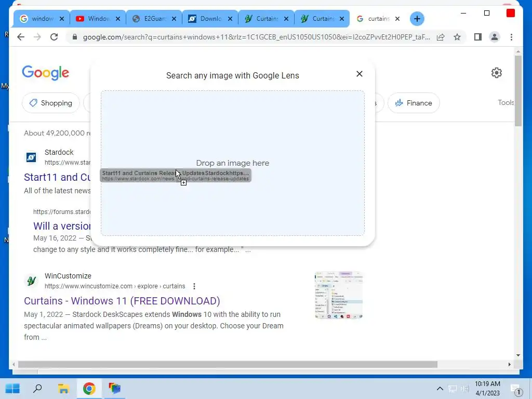Click the taskbar icon right of Chrome
Screen dimensions: 532x399
tap(114, 389)
